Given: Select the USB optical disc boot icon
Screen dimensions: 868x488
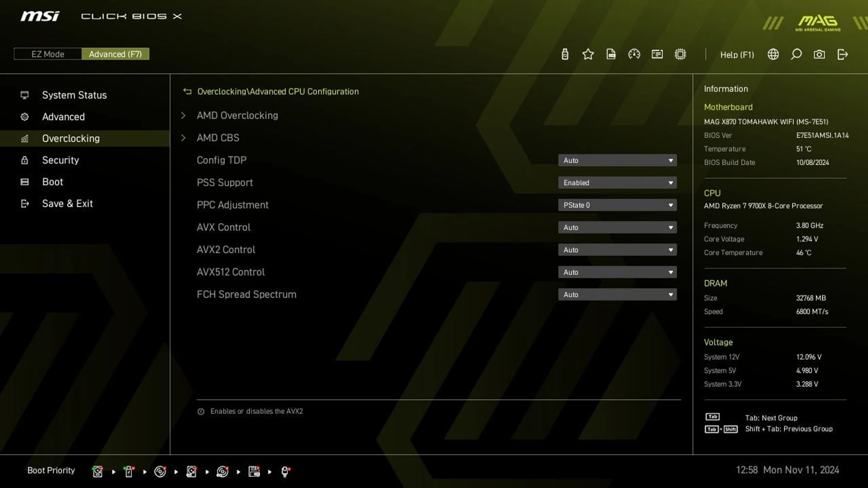Looking at the screenshot, I should (222, 471).
